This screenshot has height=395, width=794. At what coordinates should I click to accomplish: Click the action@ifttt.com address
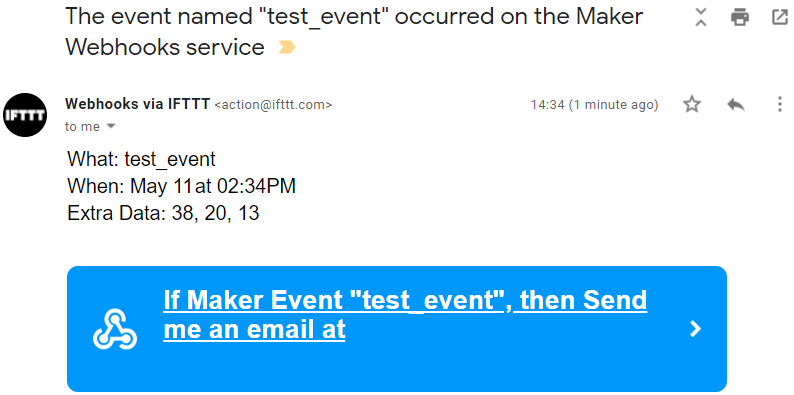click(x=273, y=105)
